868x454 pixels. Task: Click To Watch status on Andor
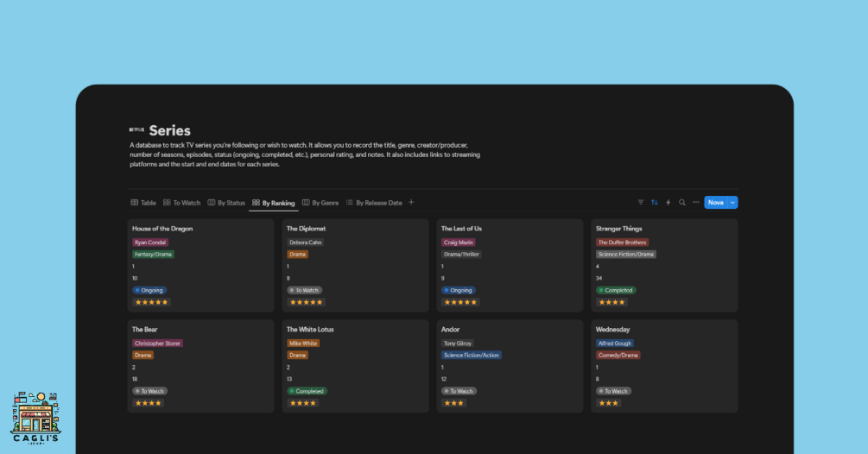(x=459, y=391)
